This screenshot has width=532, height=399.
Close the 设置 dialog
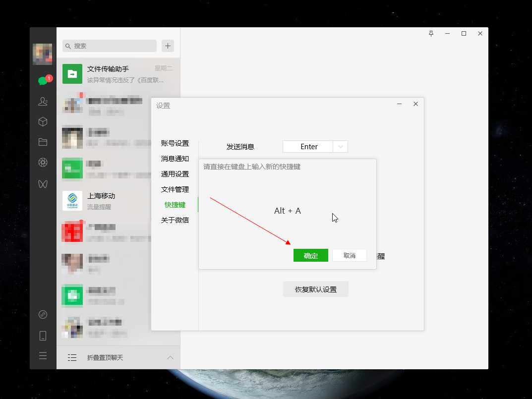(415, 104)
